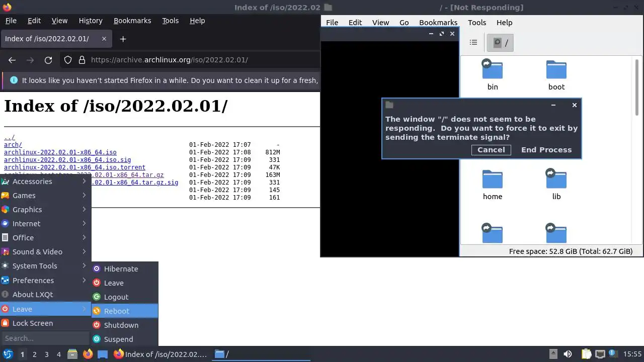Click the application menu search field
644x362 pixels.
pyautogui.click(x=45, y=338)
